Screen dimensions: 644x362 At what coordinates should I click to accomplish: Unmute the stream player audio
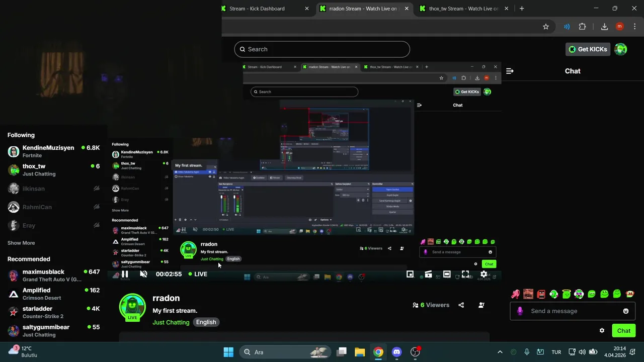pos(143,274)
